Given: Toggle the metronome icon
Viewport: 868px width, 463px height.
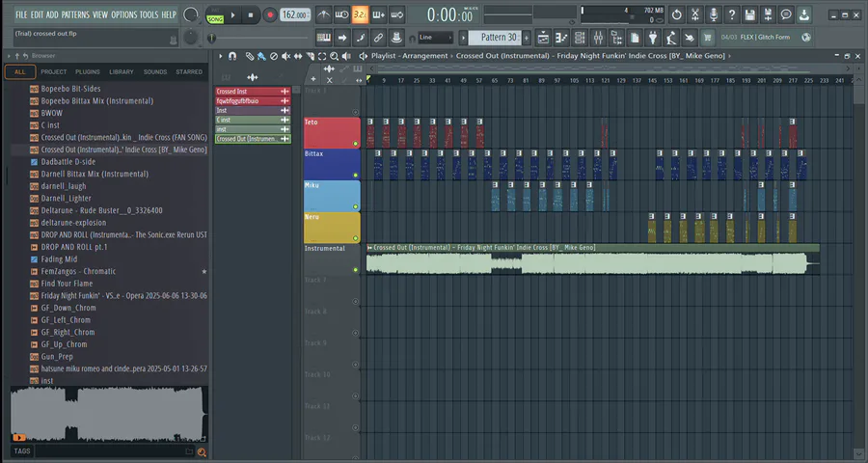Looking at the screenshot, I should click(323, 15).
